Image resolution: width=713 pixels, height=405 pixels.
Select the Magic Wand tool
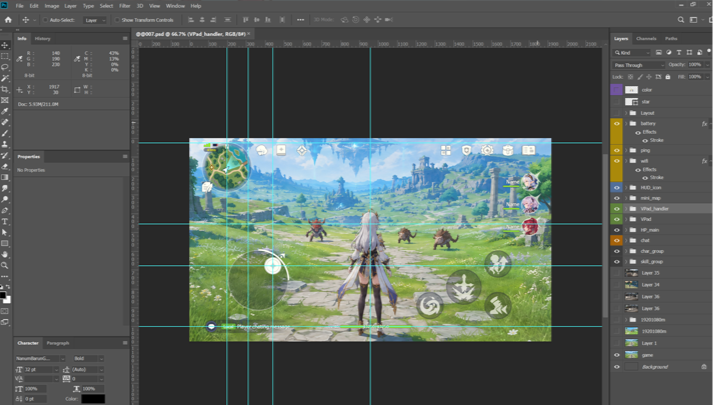pyautogui.click(x=5, y=78)
